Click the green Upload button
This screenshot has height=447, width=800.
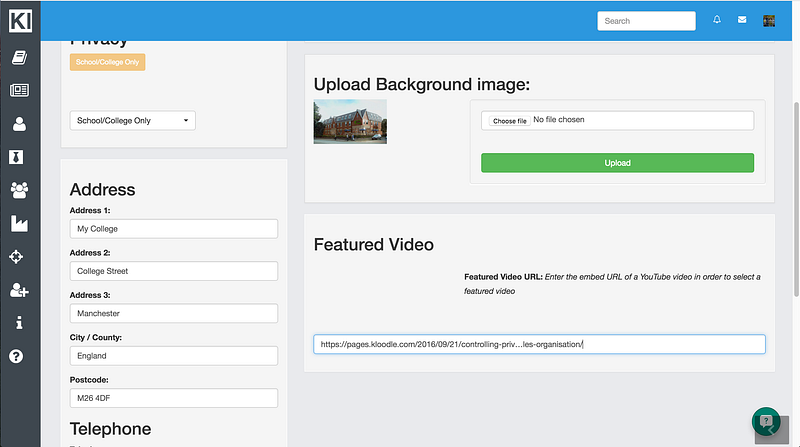pos(617,163)
